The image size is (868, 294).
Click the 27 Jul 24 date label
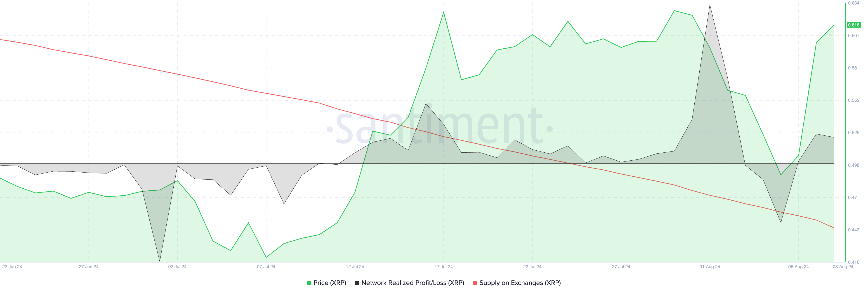coord(621,267)
